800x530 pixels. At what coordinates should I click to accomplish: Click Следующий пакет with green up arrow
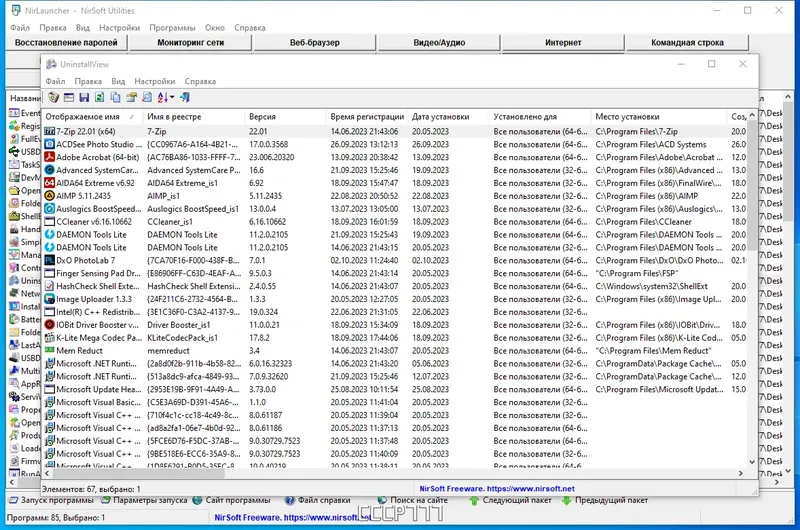[x=511, y=500]
